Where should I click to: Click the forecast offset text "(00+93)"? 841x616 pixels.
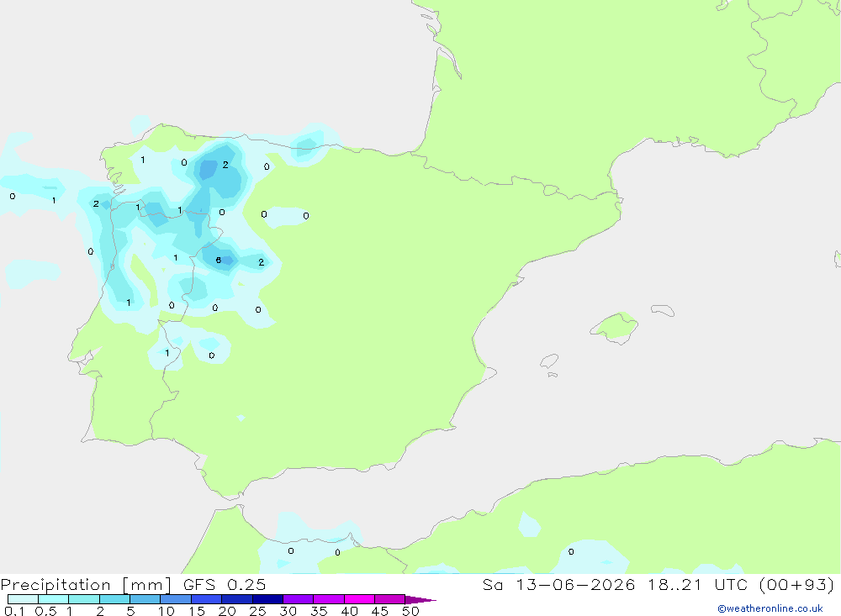coord(797,585)
